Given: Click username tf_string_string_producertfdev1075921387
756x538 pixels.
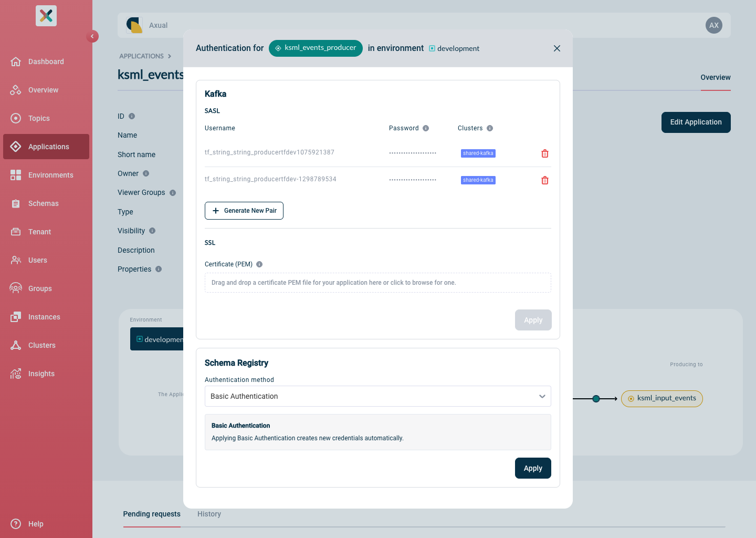Looking at the screenshot, I should tap(269, 152).
